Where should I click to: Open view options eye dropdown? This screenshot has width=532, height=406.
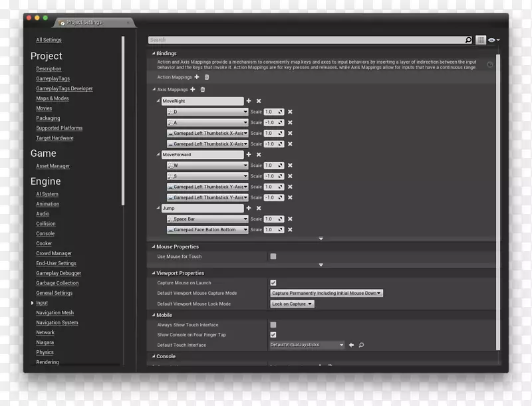pos(493,40)
